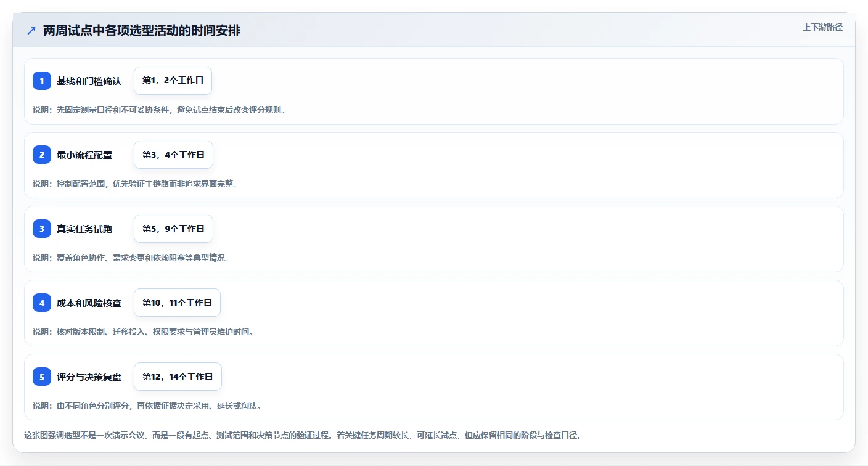Click description starting 核对版本限制
This screenshot has width=868, height=466.
click(143, 332)
